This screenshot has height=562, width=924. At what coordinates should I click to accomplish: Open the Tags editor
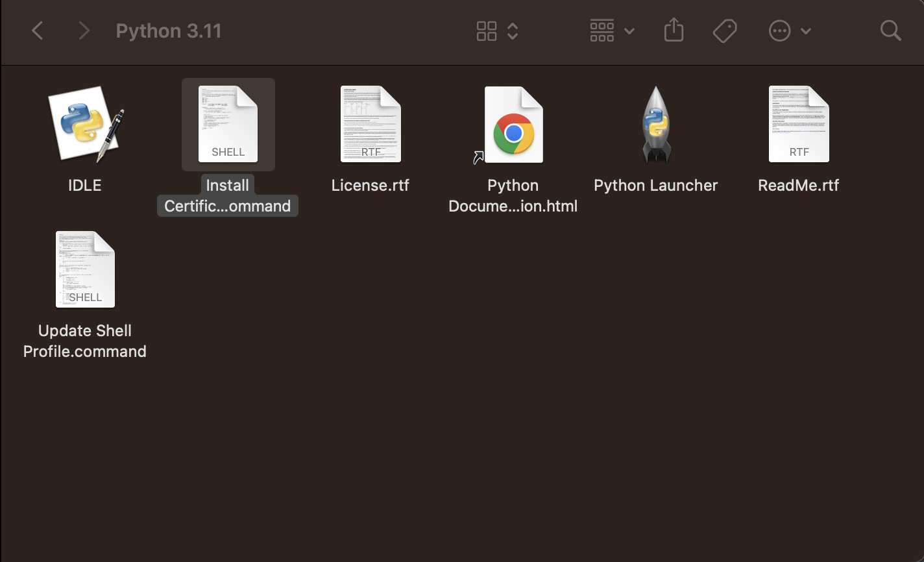tap(725, 31)
